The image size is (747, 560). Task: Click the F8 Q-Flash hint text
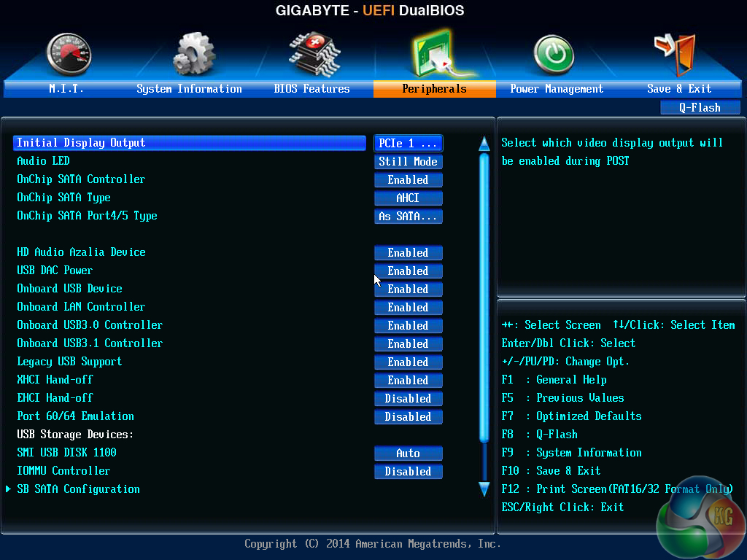540,435
